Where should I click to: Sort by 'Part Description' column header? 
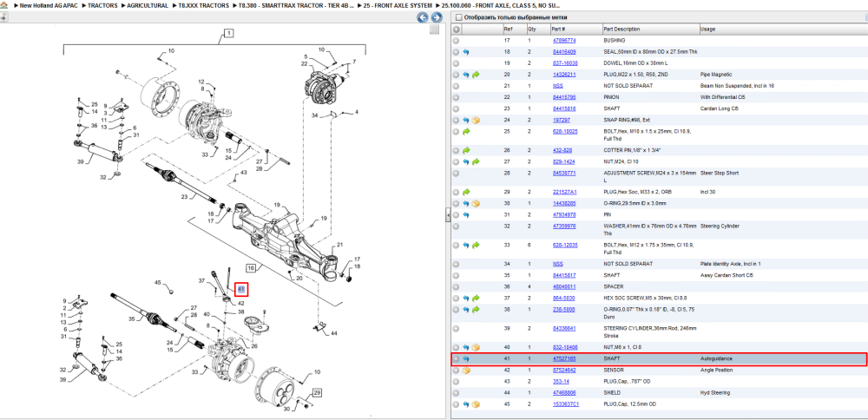(621, 30)
